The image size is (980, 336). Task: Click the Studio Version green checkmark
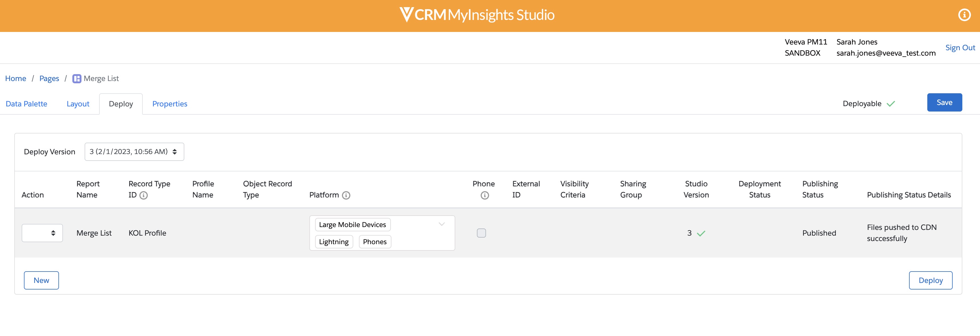click(701, 234)
